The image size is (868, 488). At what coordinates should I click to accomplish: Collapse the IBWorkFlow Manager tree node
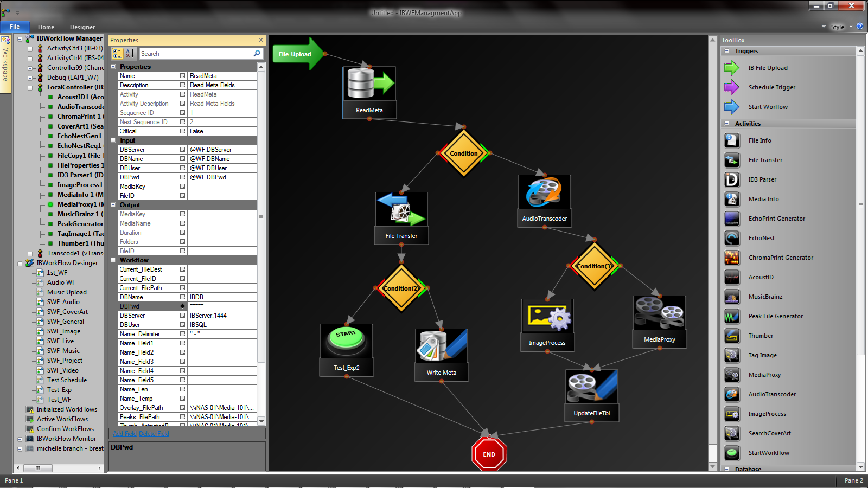(20, 38)
